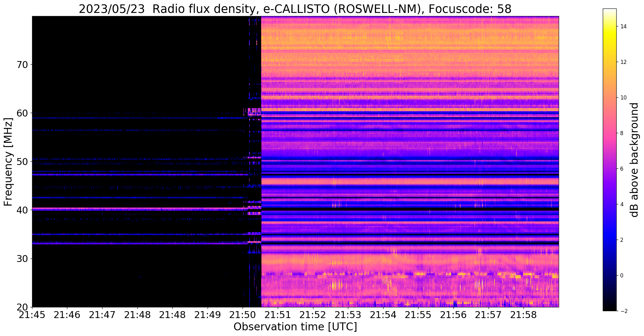Click the plot title mentioning e-CALLISTO ROSWELL-NM
Viewport: 644px width, 336px height.
[x=295, y=9]
